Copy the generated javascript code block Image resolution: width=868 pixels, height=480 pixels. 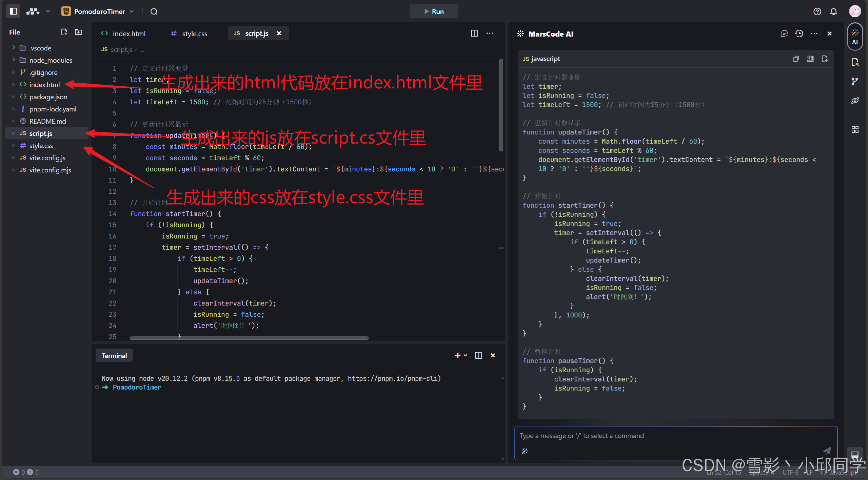(x=796, y=59)
